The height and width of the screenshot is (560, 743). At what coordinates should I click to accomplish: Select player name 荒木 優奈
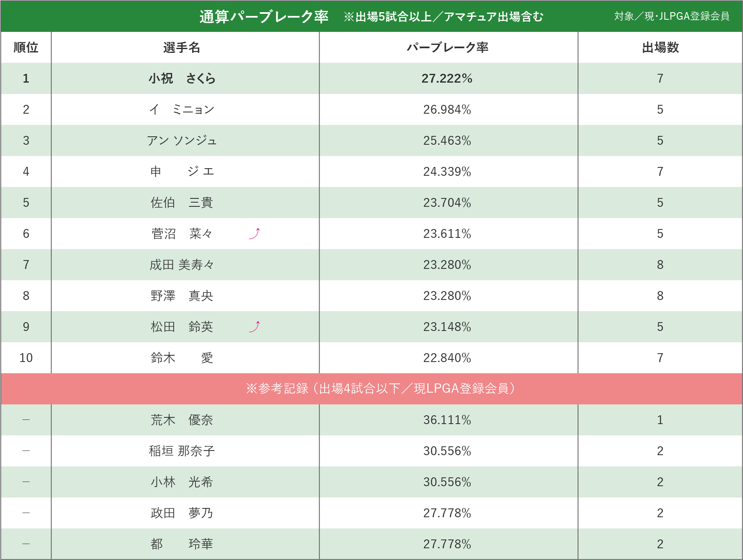(182, 420)
